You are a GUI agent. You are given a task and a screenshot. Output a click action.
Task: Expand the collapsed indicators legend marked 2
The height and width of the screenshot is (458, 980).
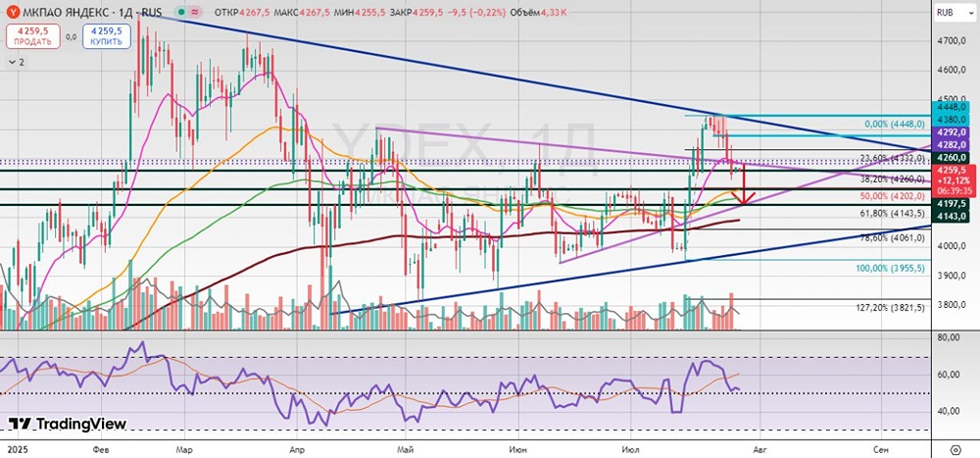click(x=17, y=62)
